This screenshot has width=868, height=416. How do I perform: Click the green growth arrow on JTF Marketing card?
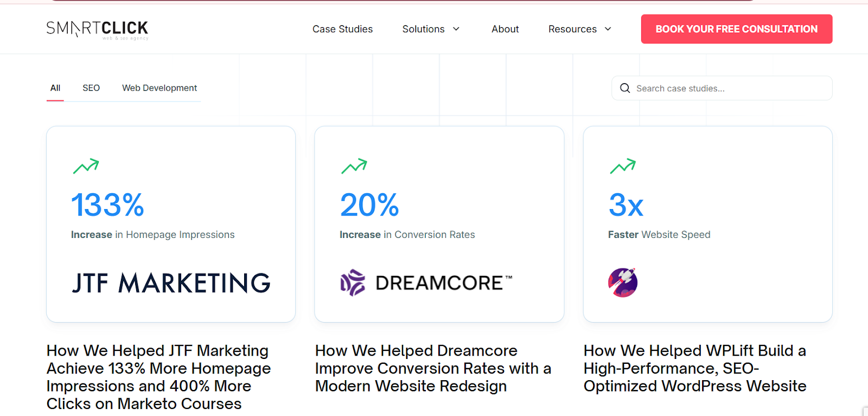click(x=86, y=166)
